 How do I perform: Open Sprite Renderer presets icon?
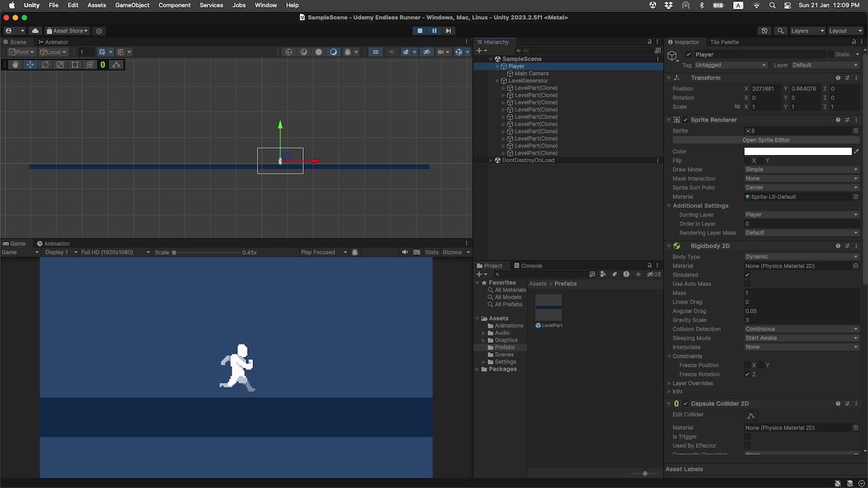coord(847,120)
